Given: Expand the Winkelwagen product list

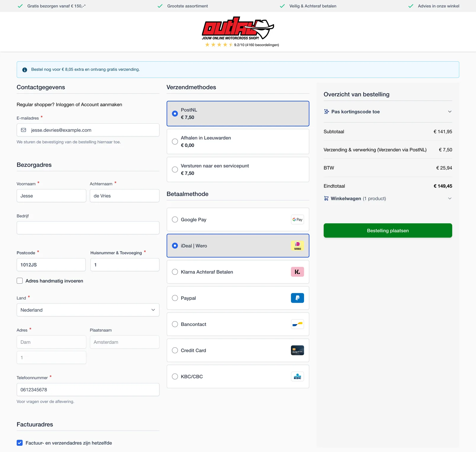Looking at the screenshot, I should [388, 198].
